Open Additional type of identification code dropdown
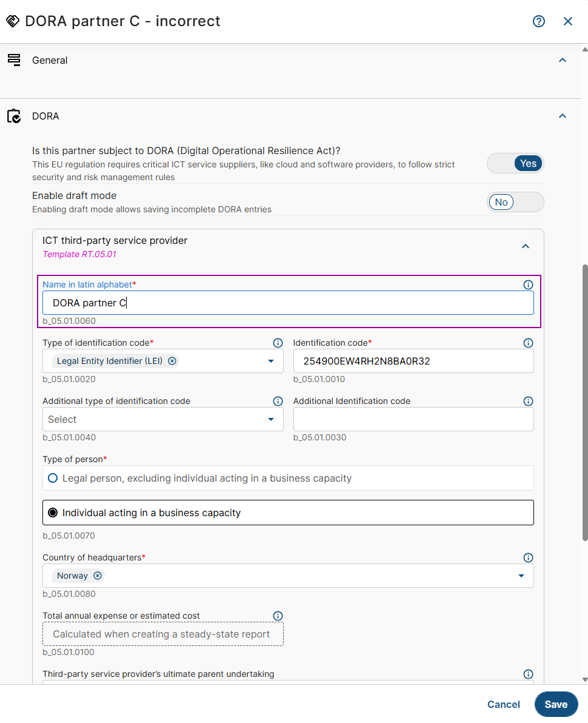This screenshot has height=723, width=588. coord(271,419)
